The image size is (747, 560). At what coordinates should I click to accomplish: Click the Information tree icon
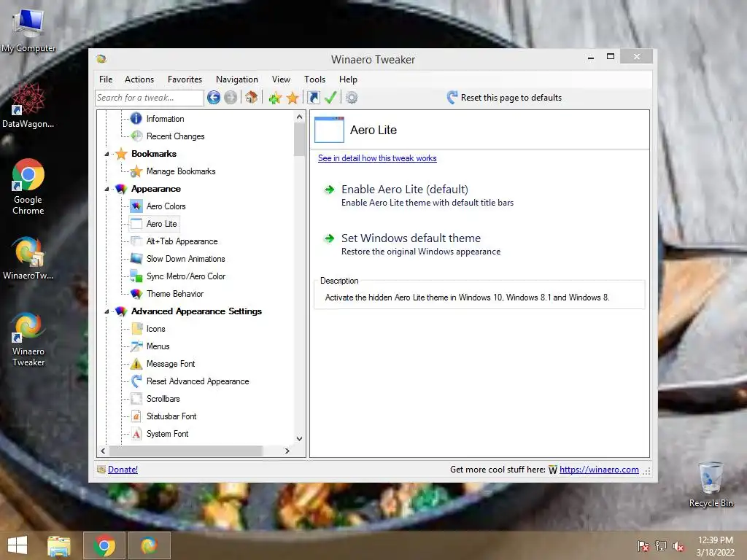pyautogui.click(x=136, y=118)
